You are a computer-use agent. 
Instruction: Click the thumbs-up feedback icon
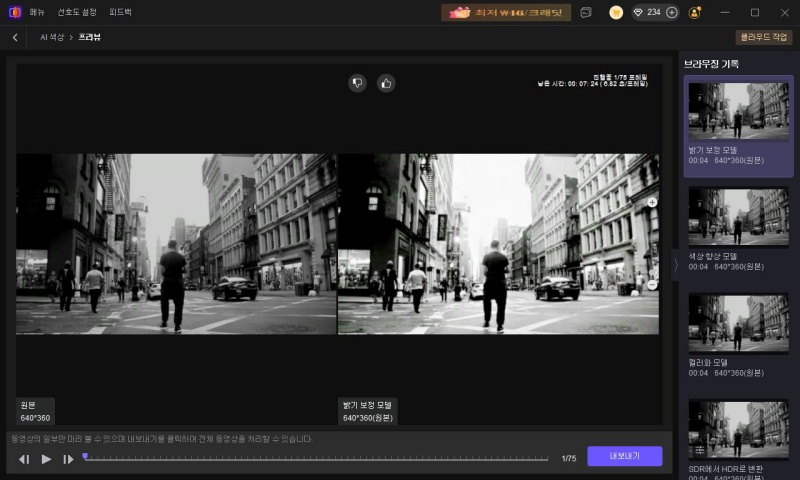(386, 83)
